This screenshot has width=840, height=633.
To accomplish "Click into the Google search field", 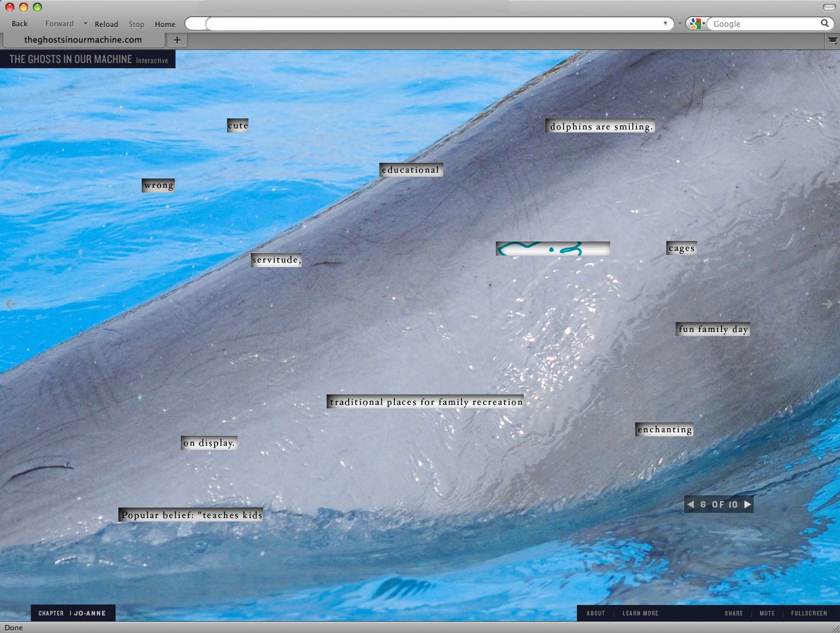I will coord(764,24).
